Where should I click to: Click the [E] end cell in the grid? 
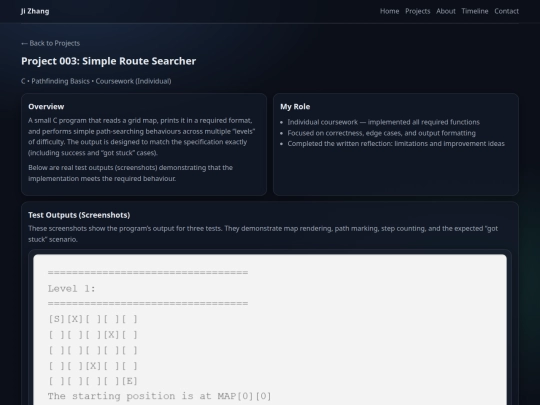coord(129,381)
